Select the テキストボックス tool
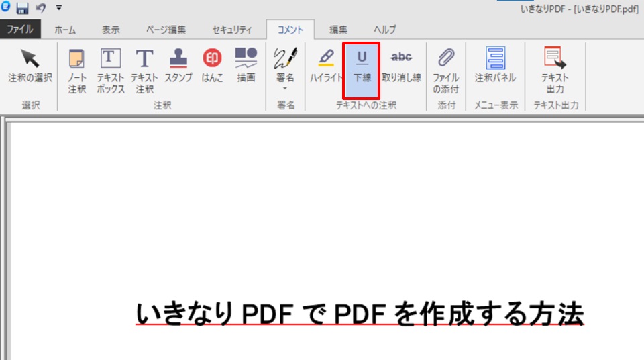This screenshot has width=644, height=360. (x=111, y=71)
